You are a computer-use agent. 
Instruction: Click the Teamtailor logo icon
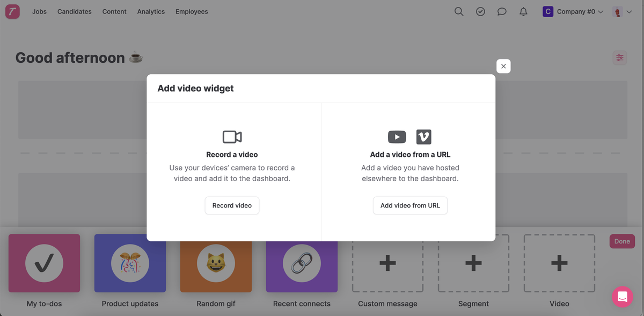(12, 11)
